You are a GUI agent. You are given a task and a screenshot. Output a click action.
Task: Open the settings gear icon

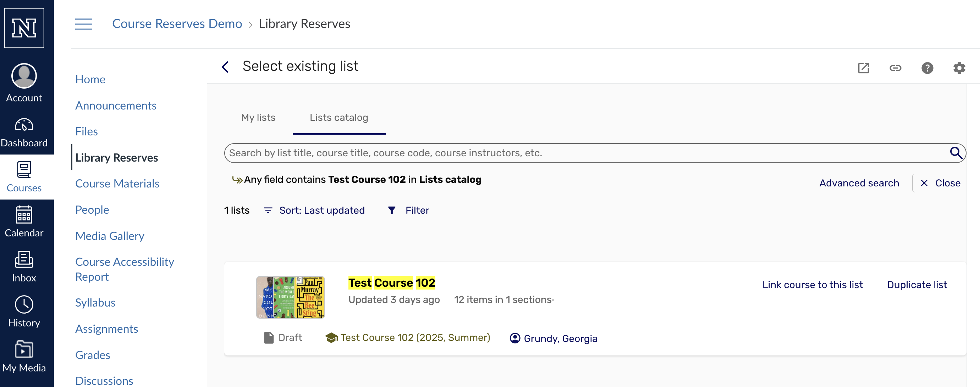pos(959,68)
